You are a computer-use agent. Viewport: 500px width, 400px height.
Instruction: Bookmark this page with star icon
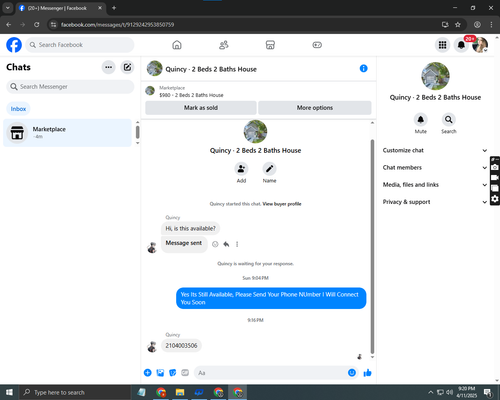click(x=458, y=25)
